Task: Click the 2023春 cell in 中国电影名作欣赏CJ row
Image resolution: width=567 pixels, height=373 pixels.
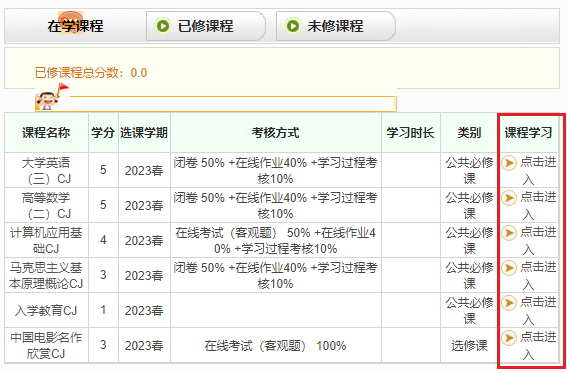Action: (x=144, y=346)
